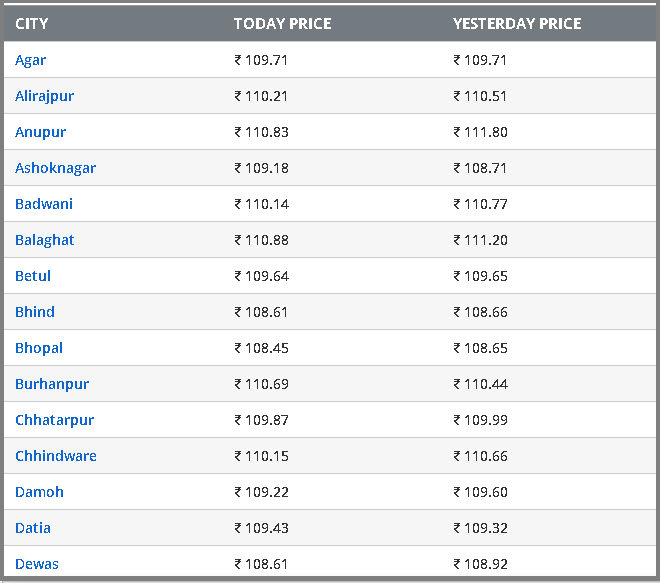The image size is (660, 583).
Task: Click the Damoh city link
Action: (39, 492)
